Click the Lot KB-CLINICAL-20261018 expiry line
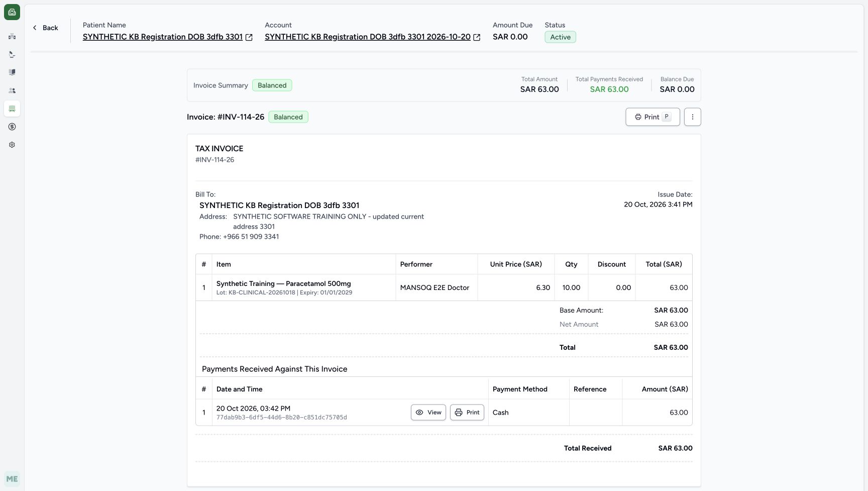 (284, 292)
